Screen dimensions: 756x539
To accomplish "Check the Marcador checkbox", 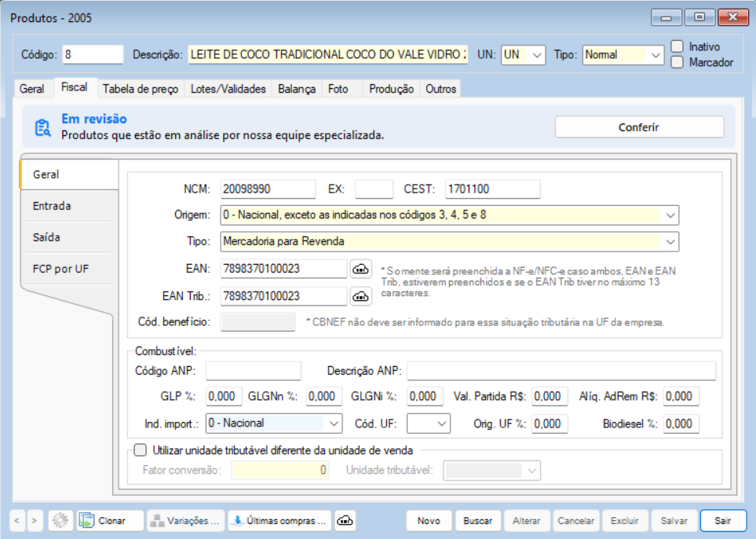I will [x=677, y=62].
